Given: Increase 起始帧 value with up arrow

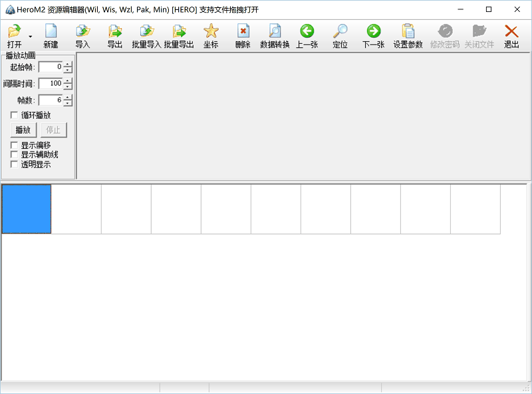Looking at the screenshot, I should (68, 64).
